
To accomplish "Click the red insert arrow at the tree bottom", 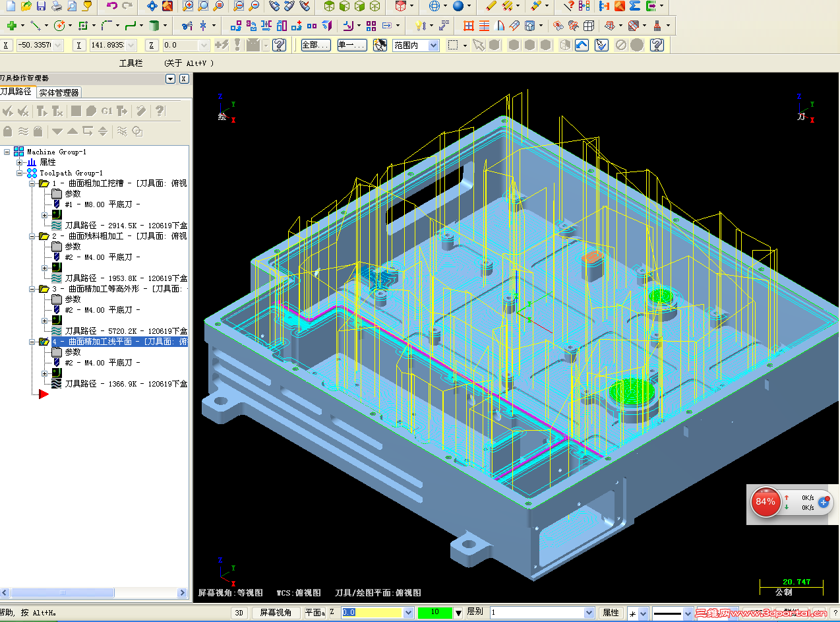I will pos(43,394).
